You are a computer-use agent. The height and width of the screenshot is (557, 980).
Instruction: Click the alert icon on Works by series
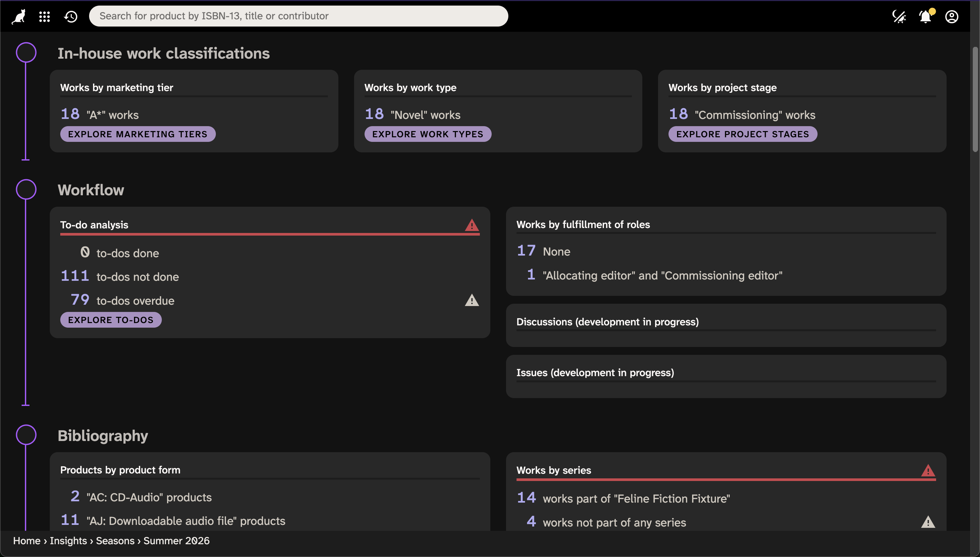pyautogui.click(x=928, y=471)
